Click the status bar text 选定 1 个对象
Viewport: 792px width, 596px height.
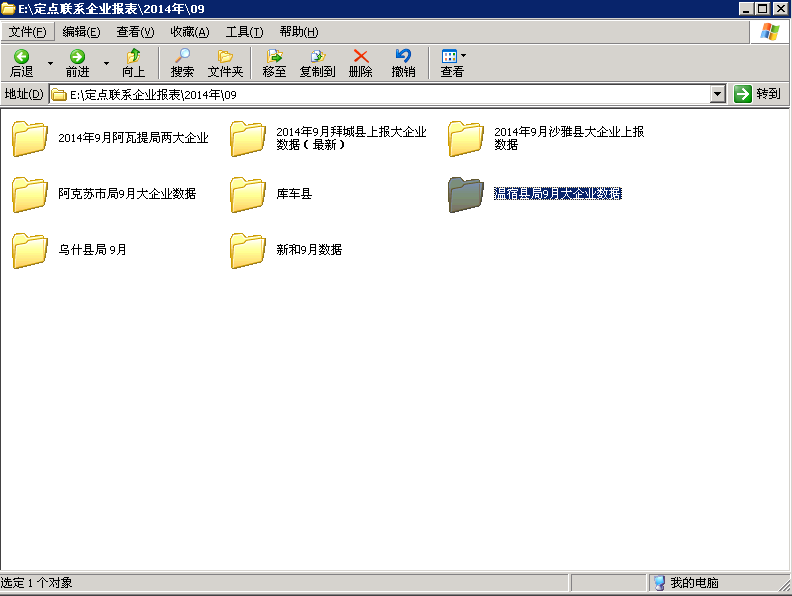coord(36,583)
